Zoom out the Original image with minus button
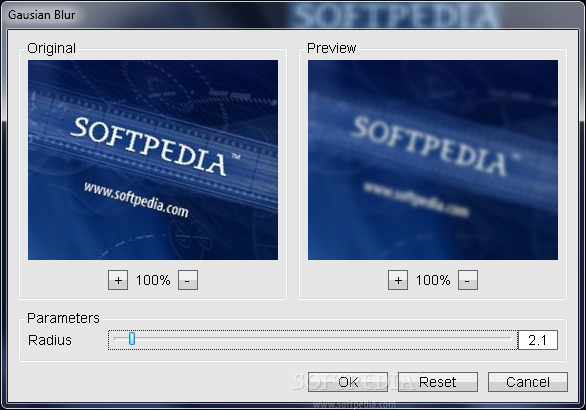 [188, 280]
